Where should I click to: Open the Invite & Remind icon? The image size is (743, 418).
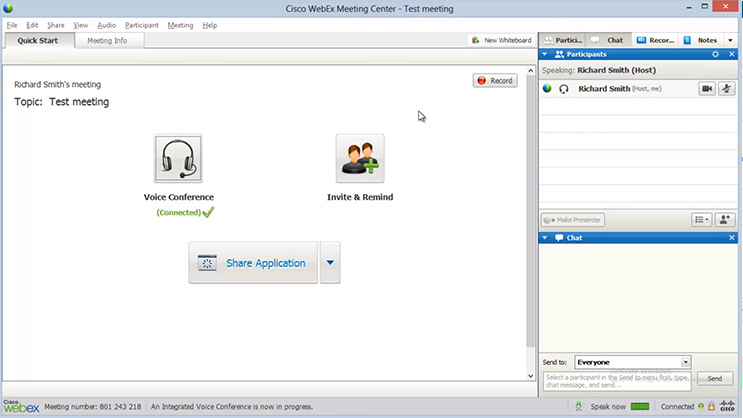(x=360, y=158)
